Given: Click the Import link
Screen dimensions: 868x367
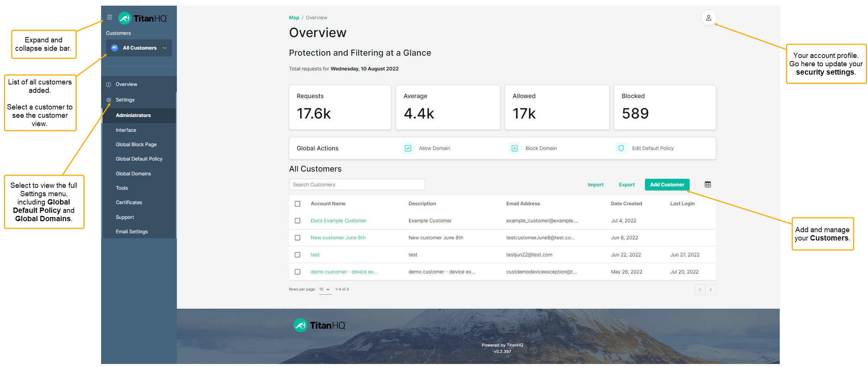Looking at the screenshot, I should (x=595, y=185).
